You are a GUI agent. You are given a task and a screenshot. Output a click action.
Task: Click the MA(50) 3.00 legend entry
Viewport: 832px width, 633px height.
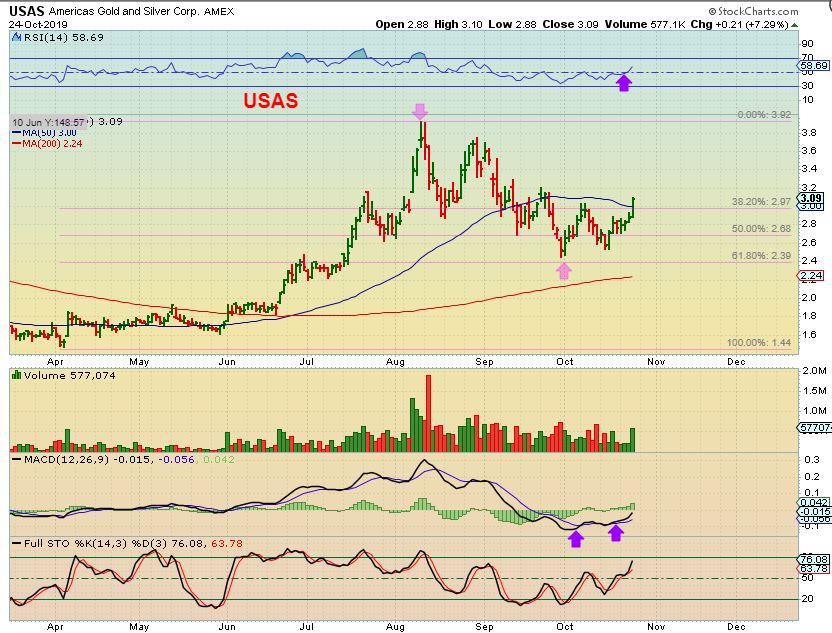(45, 133)
